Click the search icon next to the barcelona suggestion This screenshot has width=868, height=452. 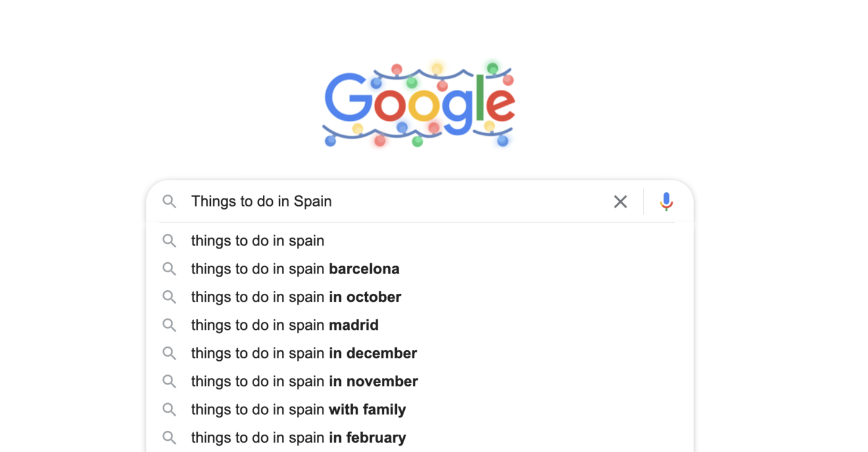(169, 268)
